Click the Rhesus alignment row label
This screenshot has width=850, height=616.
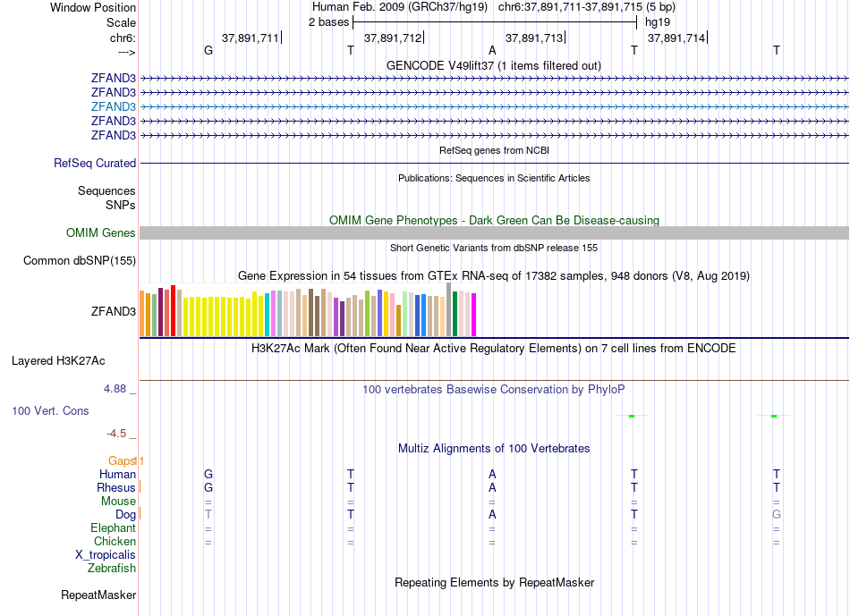point(116,487)
